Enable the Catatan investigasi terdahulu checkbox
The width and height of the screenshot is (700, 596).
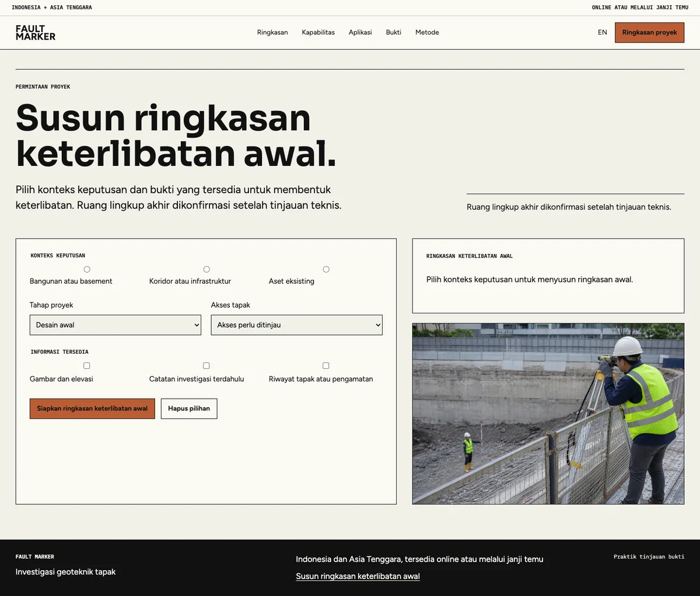click(x=206, y=365)
